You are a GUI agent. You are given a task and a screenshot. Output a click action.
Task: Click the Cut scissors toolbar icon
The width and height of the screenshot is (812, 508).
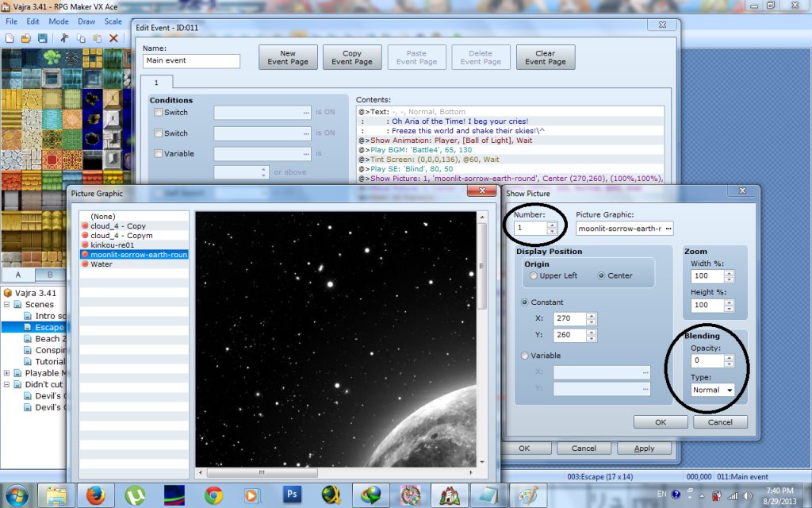click(65, 38)
